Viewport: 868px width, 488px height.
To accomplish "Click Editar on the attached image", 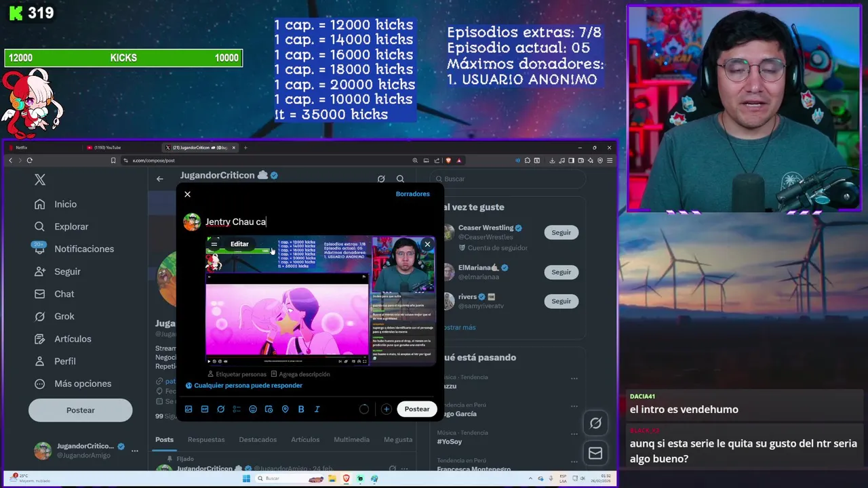I will (239, 244).
